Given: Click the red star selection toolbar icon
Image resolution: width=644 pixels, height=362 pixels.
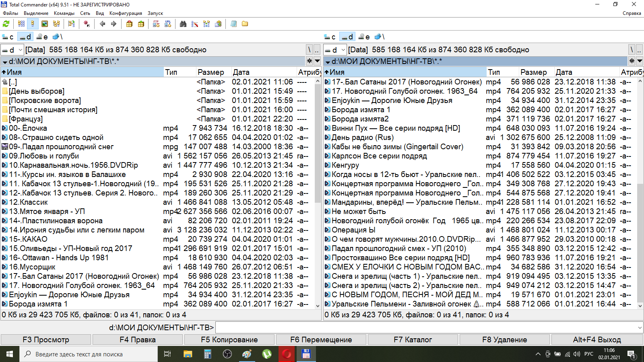Looking at the screenshot, I should [x=87, y=24].
